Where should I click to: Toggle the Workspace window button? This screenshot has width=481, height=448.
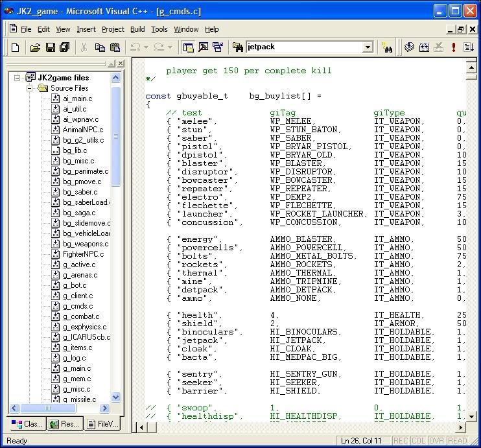point(189,47)
